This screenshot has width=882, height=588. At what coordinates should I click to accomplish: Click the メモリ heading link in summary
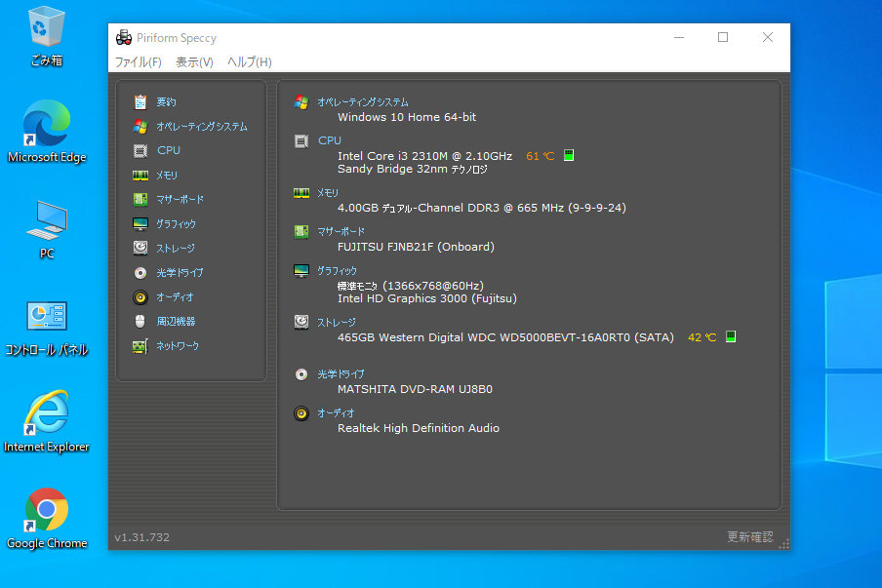pyautogui.click(x=328, y=193)
